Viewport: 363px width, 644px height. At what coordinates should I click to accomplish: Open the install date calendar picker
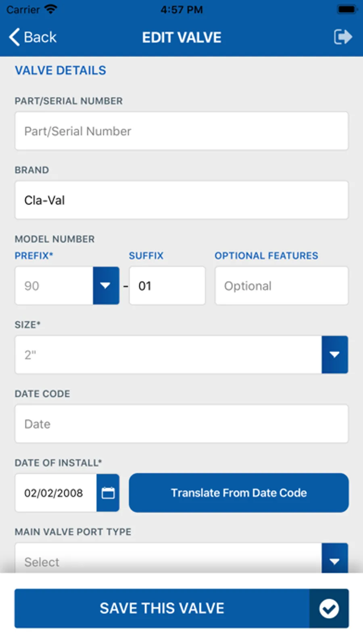[108, 493]
